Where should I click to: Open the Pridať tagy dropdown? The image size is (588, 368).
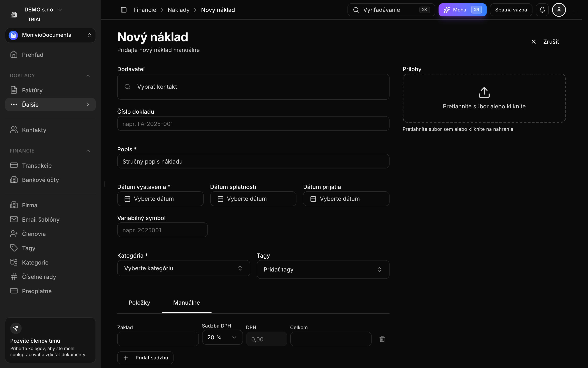[323, 269]
